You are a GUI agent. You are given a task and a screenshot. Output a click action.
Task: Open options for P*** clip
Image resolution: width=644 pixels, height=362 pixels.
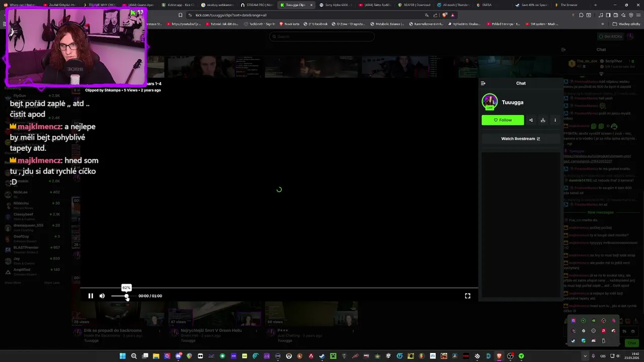353,331
